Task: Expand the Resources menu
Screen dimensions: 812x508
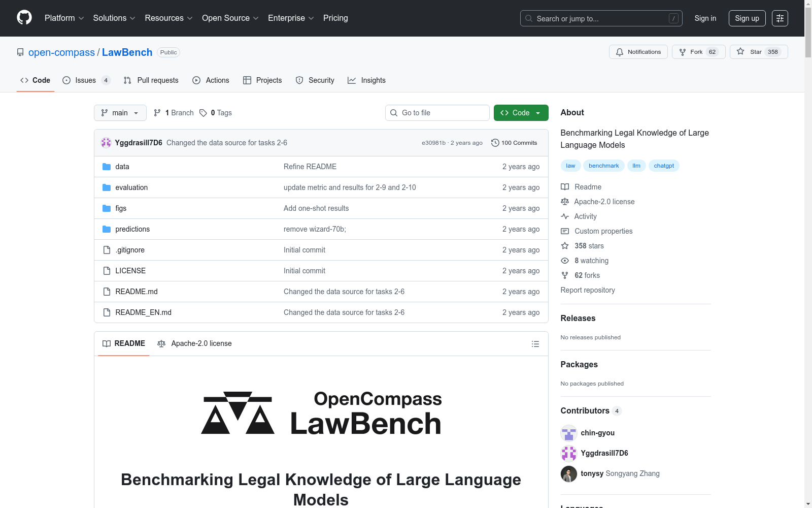Action: 168,18
